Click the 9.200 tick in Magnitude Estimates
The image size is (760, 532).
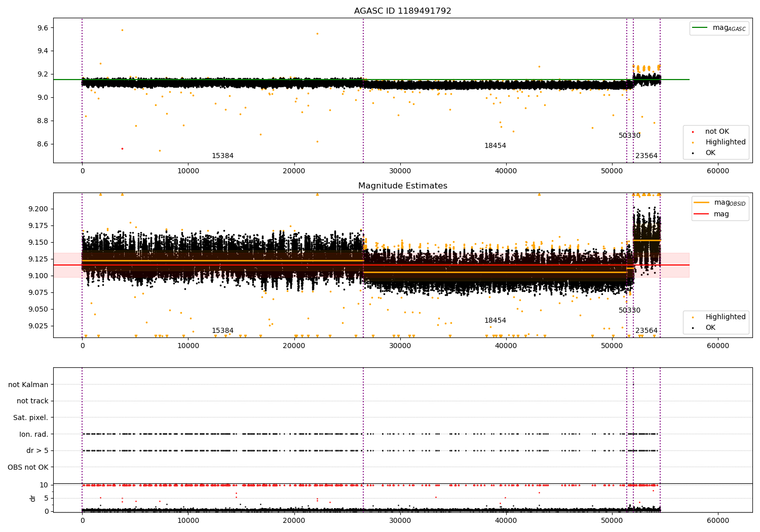coord(39,209)
